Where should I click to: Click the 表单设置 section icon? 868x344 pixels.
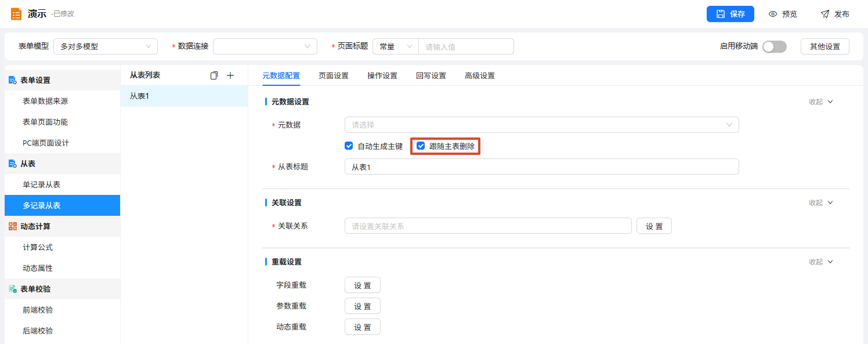click(13, 80)
